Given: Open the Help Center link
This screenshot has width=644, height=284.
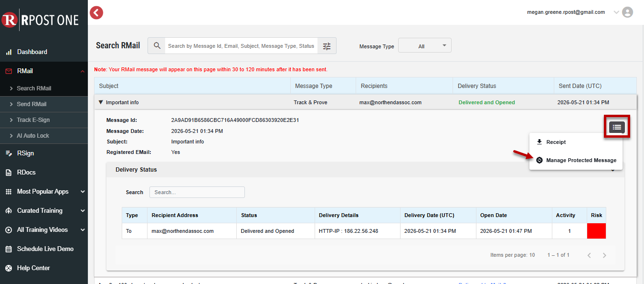Looking at the screenshot, I should coord(33,268).
